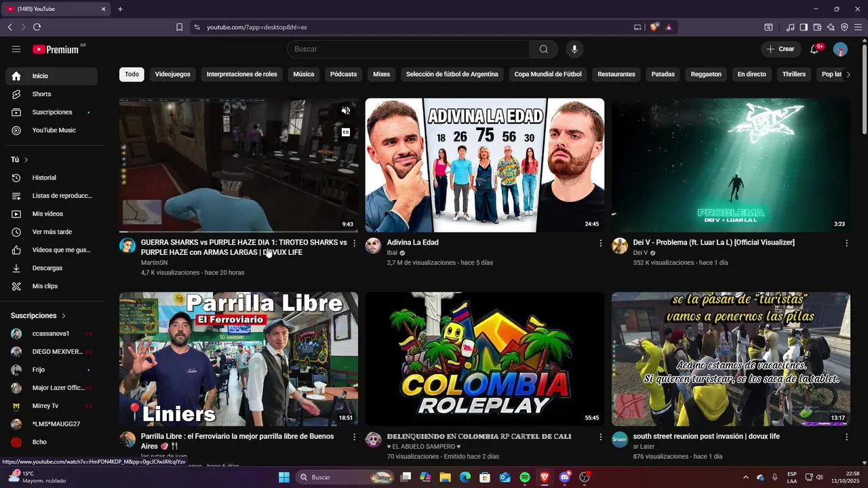
Task: Open the Brave Rewards triangle icon
Action: point(669,27)
